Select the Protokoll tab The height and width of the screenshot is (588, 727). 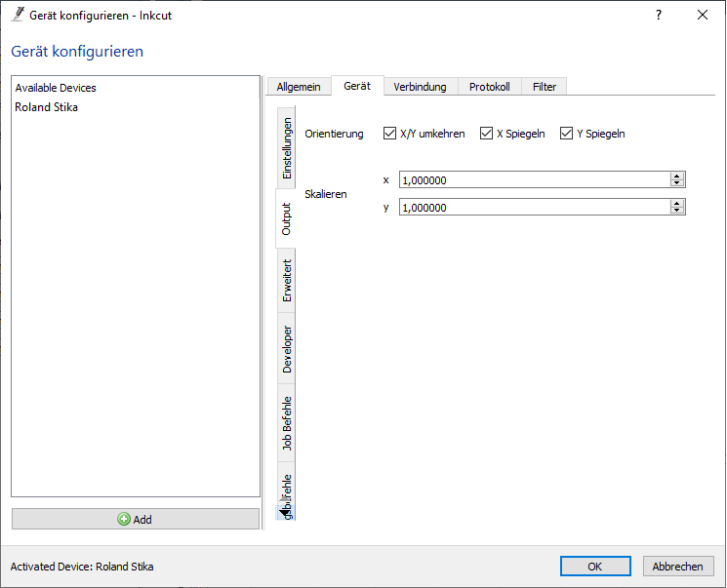tap(489, 87)
